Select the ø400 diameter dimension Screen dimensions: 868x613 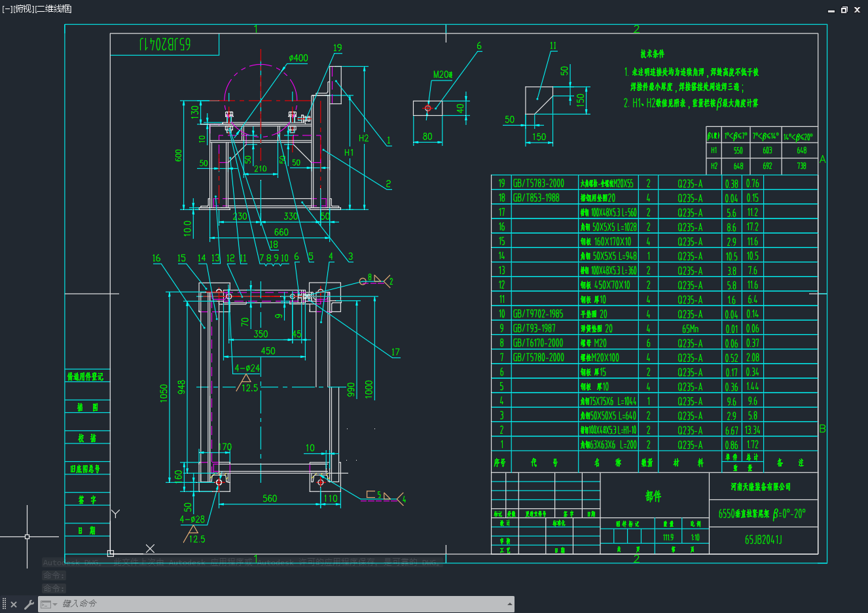coord(298,58)
